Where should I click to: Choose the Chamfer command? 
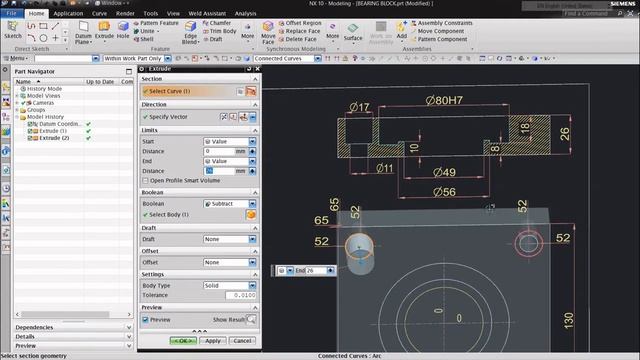click(217, 23)
